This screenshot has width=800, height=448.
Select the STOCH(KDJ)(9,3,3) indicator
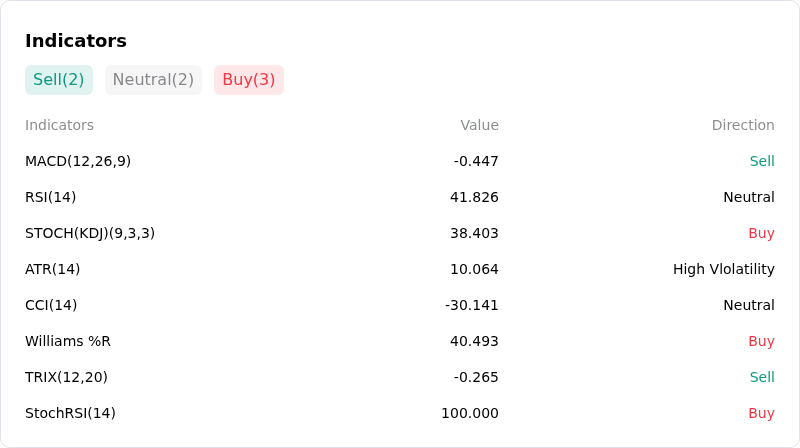point(90,233)
